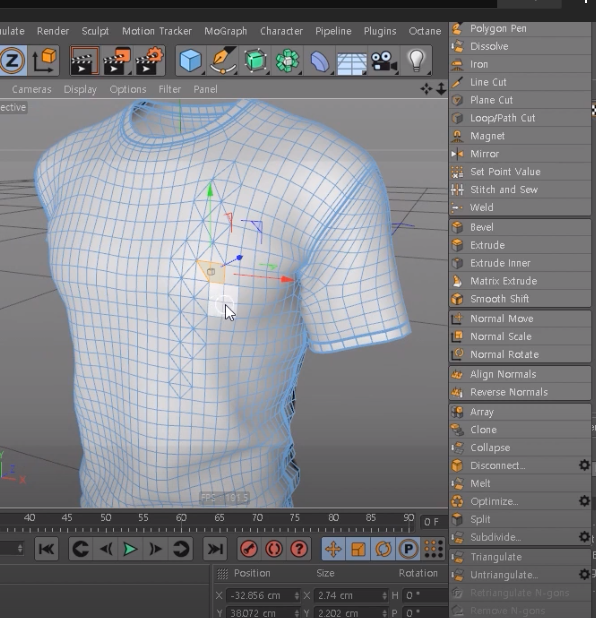Image resolution: width=596 pixels, height=618 pixels.
Task: Open the Motion Tracker menu
Action: (157, 31)
